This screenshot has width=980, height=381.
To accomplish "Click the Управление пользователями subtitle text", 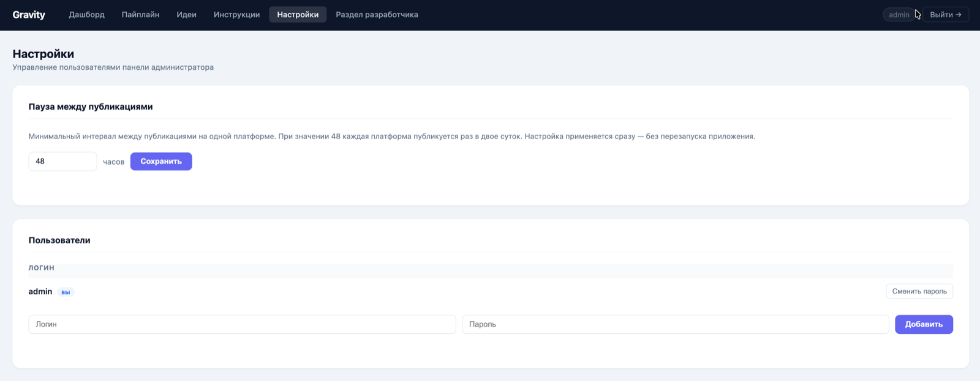I will (113, 67).
